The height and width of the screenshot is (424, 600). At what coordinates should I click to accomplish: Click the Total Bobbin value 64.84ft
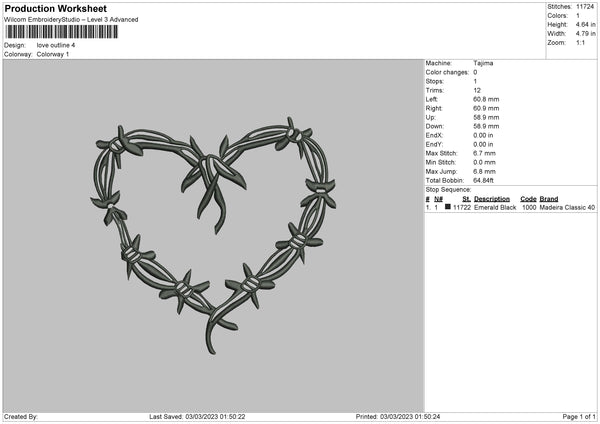click(485, 180)
